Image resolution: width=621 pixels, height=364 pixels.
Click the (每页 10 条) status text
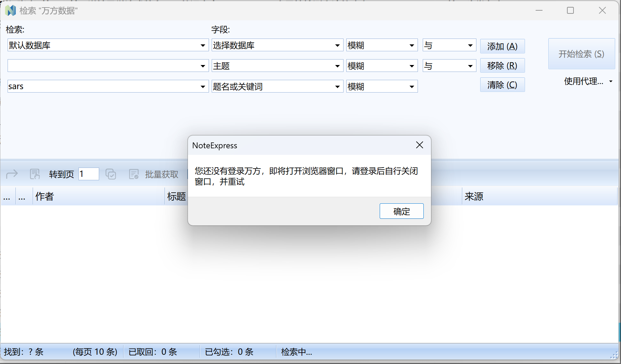point(95,352)
